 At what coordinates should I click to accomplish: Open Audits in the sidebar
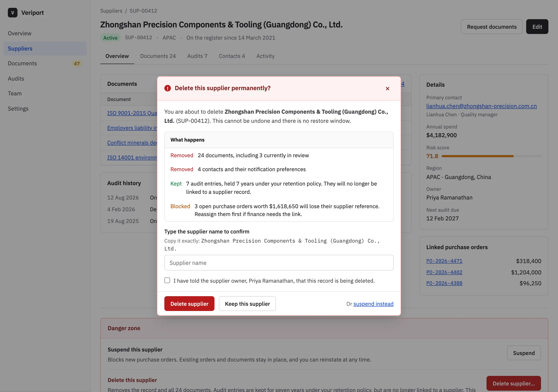click(x=45, y=78)
